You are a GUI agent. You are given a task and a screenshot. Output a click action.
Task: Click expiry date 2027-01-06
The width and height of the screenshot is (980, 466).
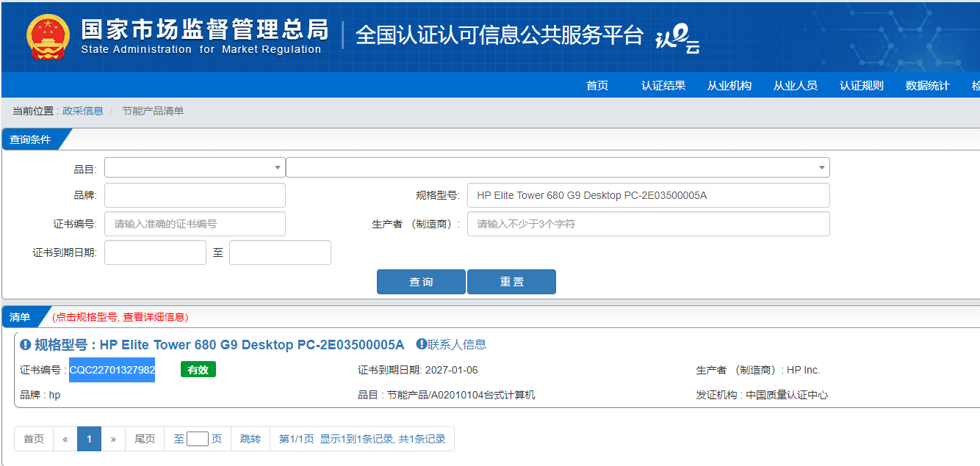(x=450, y=370)
